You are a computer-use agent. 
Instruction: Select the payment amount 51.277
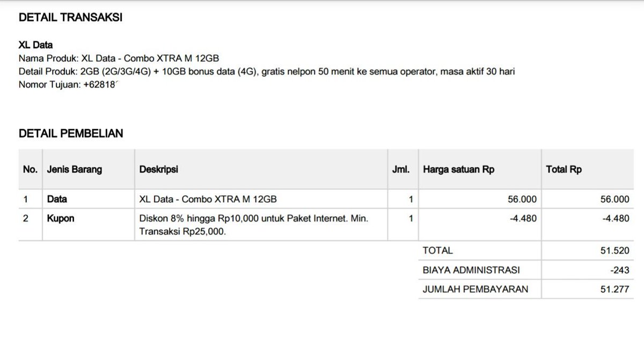(x=615, y=289)
